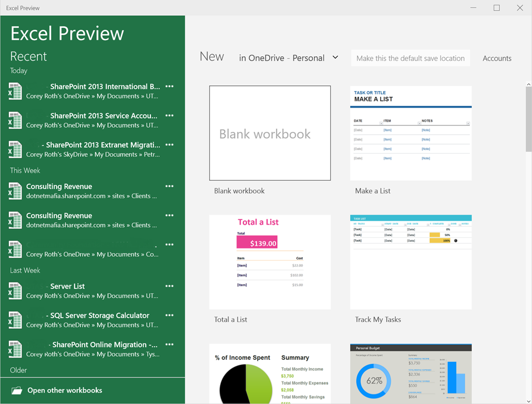Open SharePoint Online Migration workbook
The width and height of the screenshot is (532, 404).
(93, 349)
